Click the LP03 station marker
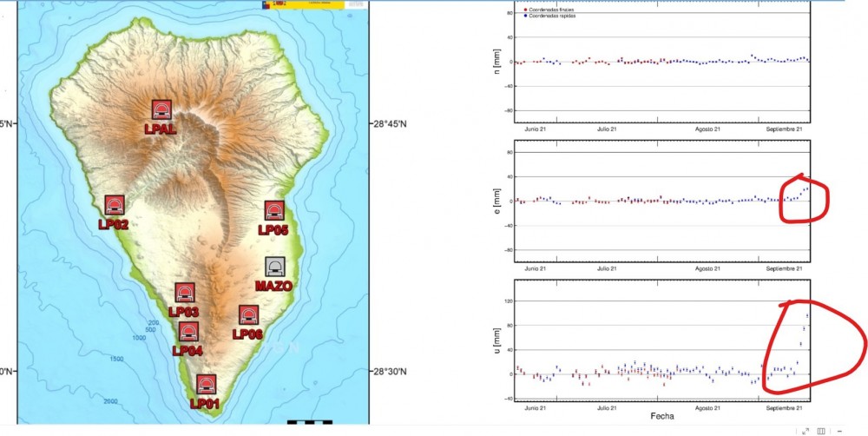868x436 pixels. (185, 293)
